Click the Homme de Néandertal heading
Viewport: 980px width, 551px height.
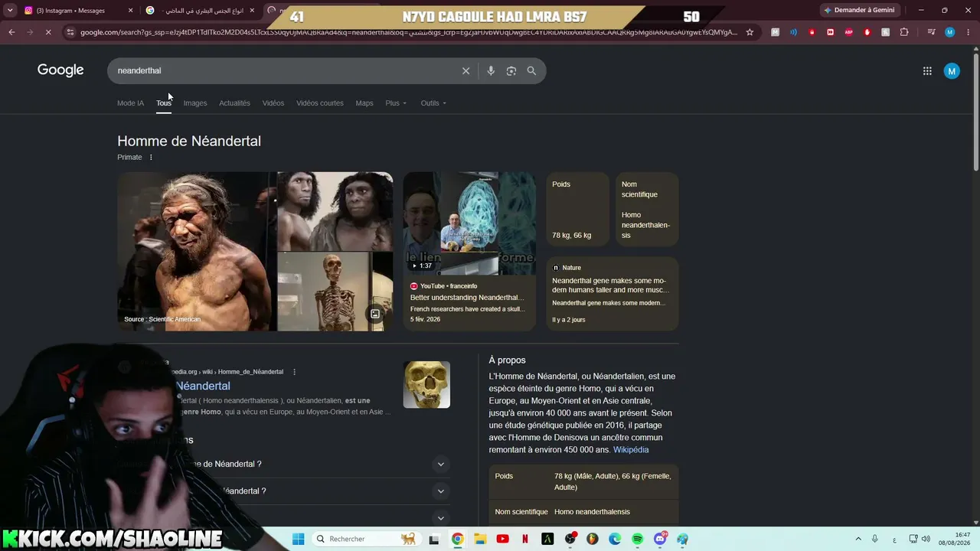click(189, 141)
